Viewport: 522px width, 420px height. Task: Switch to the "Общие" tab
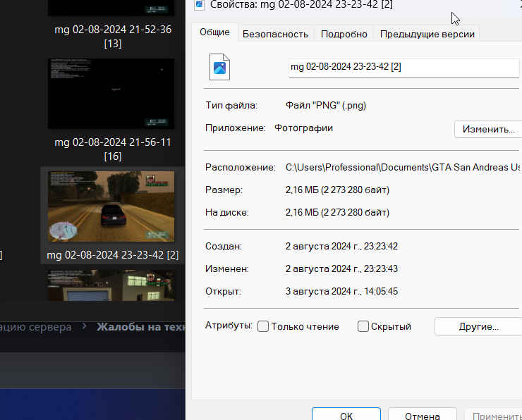click(214, 33)
